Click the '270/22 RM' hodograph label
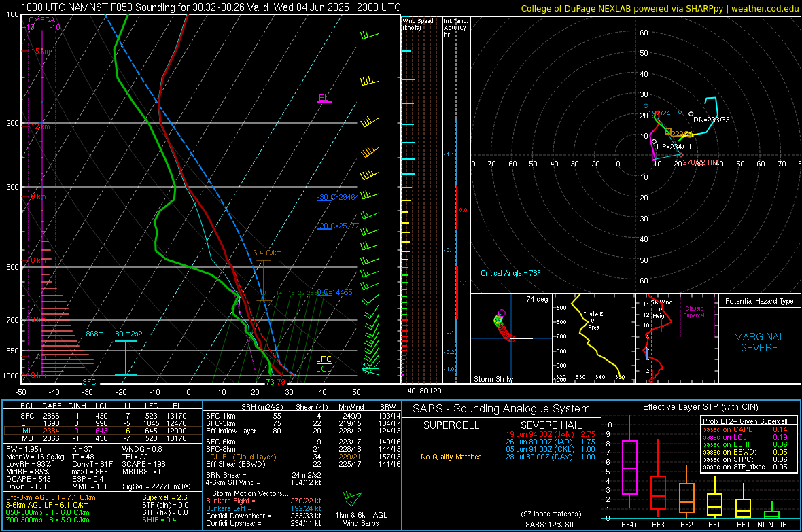802x532 pixels. pyautogui.click(x=699, y=162)
